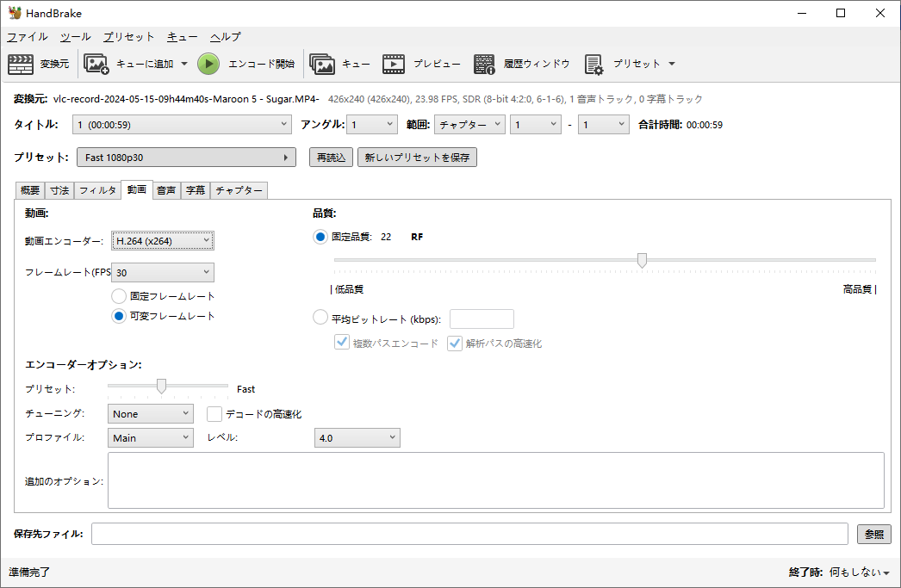Select the average bitrate (平均ビットレート) radio button
Screen dimensions: 901x588
click(x=320, y=319)
